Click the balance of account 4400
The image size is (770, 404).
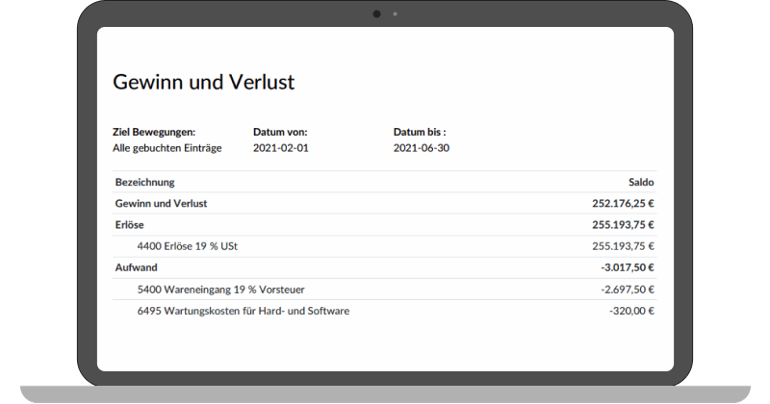tap(623, 246)
